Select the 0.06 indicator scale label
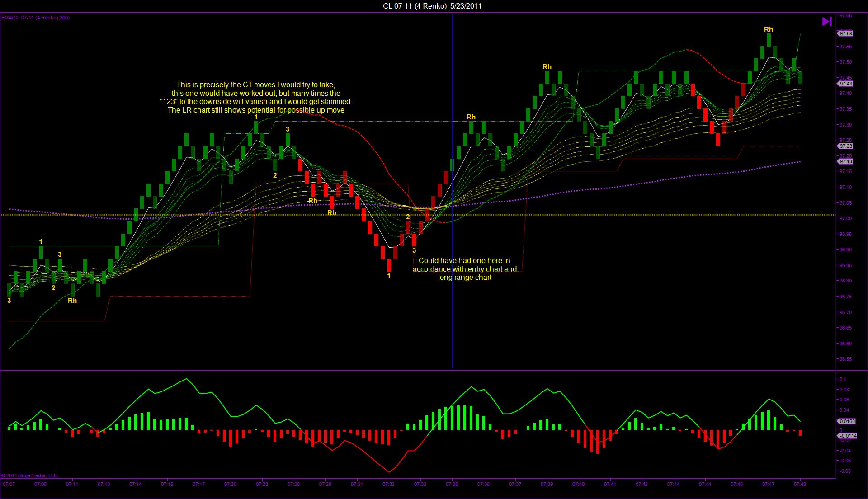This screenshot has width=868, height=499. (844, 400)
